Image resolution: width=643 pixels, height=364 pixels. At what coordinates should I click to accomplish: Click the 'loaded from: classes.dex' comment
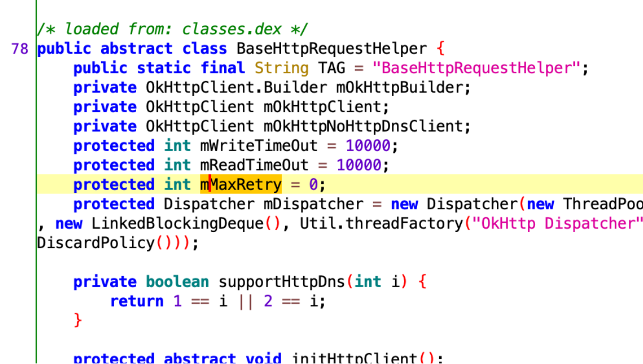coord(172,29)
